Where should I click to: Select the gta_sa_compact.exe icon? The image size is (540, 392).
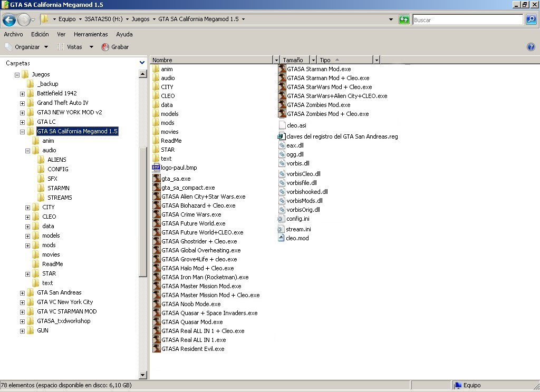click(157, 187)
